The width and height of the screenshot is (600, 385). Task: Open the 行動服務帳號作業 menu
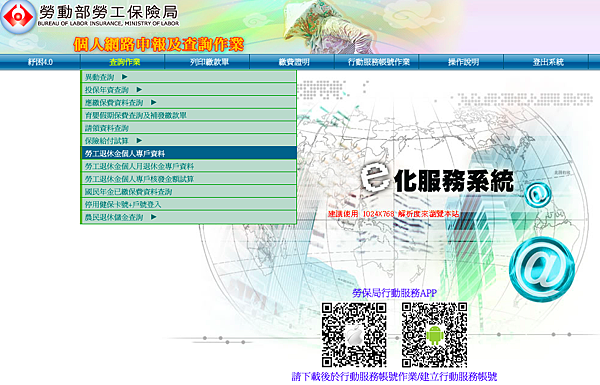click(378, 62)
